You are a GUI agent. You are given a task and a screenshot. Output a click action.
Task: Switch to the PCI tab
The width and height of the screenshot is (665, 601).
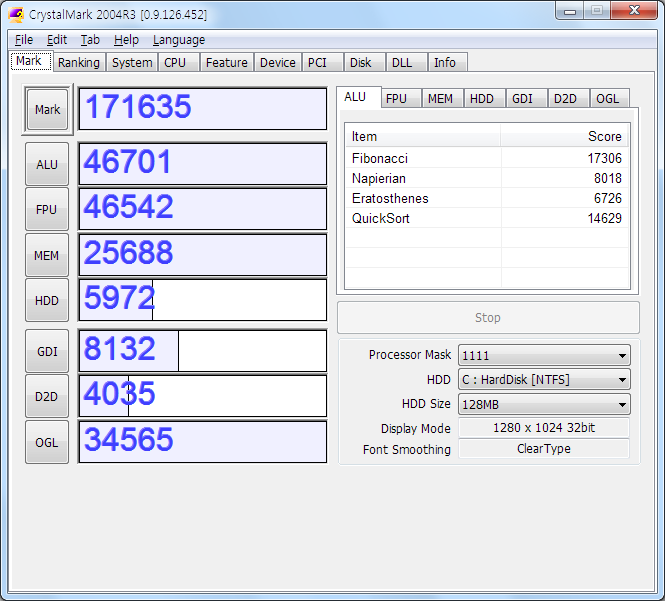322,62
